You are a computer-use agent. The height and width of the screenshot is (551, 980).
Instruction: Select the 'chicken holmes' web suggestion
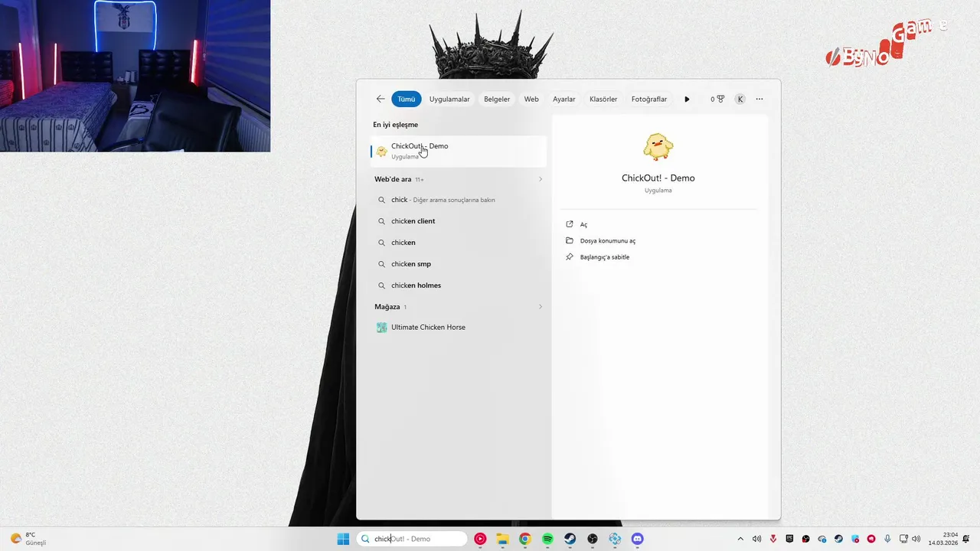click(x=459, y=285)
